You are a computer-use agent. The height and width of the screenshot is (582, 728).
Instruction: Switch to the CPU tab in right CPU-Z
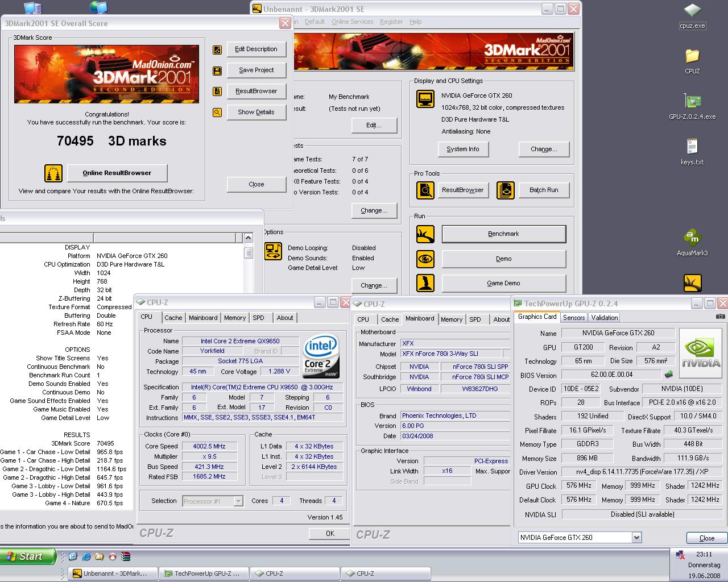point(363,319)
